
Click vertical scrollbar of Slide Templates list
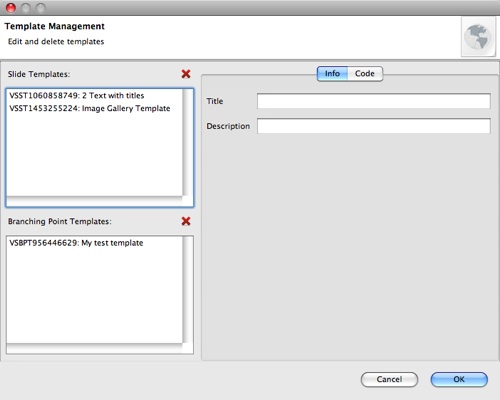tap(188, 143)
